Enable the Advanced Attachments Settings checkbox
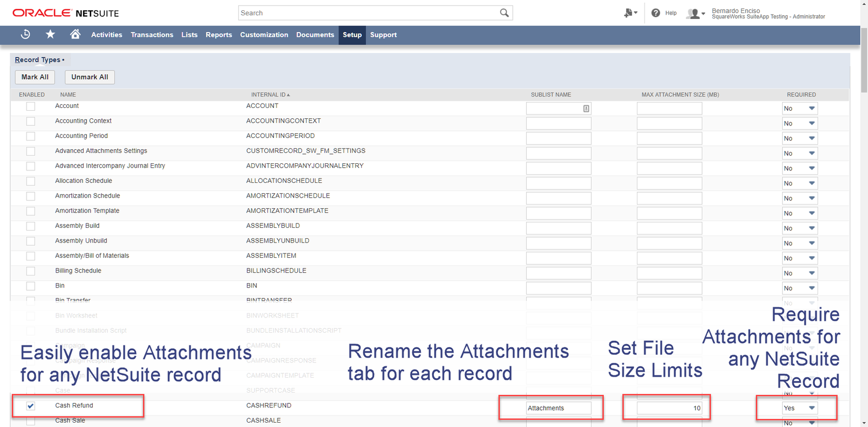 pyautogui.click(x=30, y=151)
